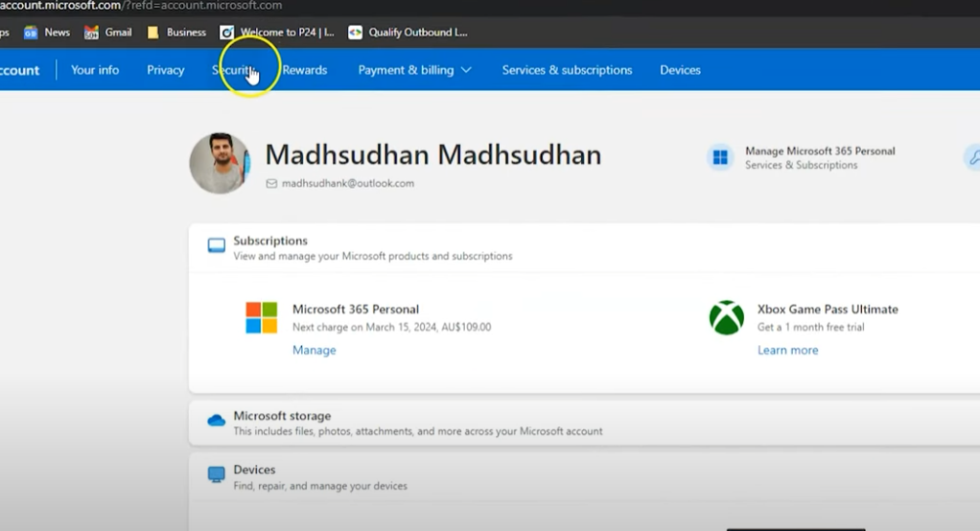Click the Microsoft storage cloud icon
Screen dimensions: 980x531
coord(217,421)
